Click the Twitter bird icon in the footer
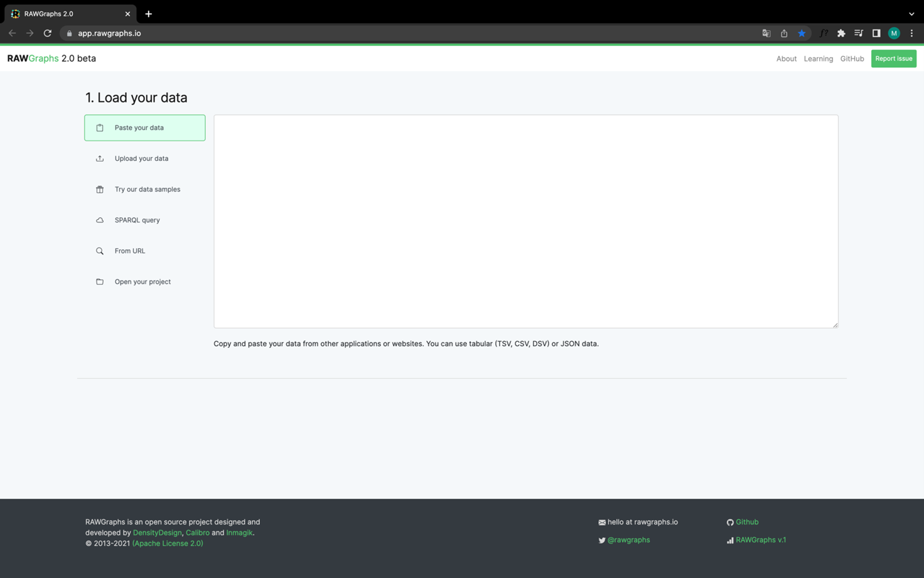 point(602,540)
